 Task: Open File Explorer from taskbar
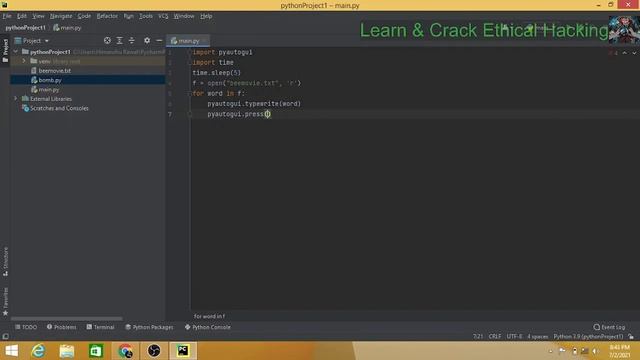tap(67, 351)
